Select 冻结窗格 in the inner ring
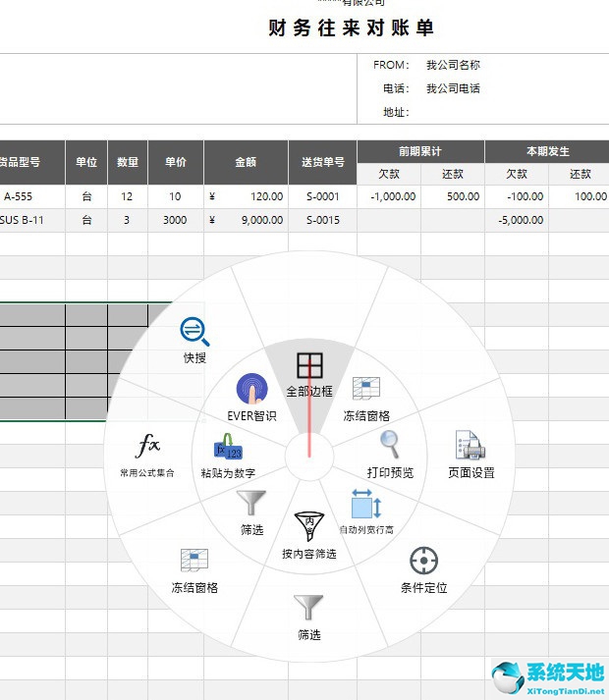Viewport: 609px width, 700px height. [x=366, y=399]
